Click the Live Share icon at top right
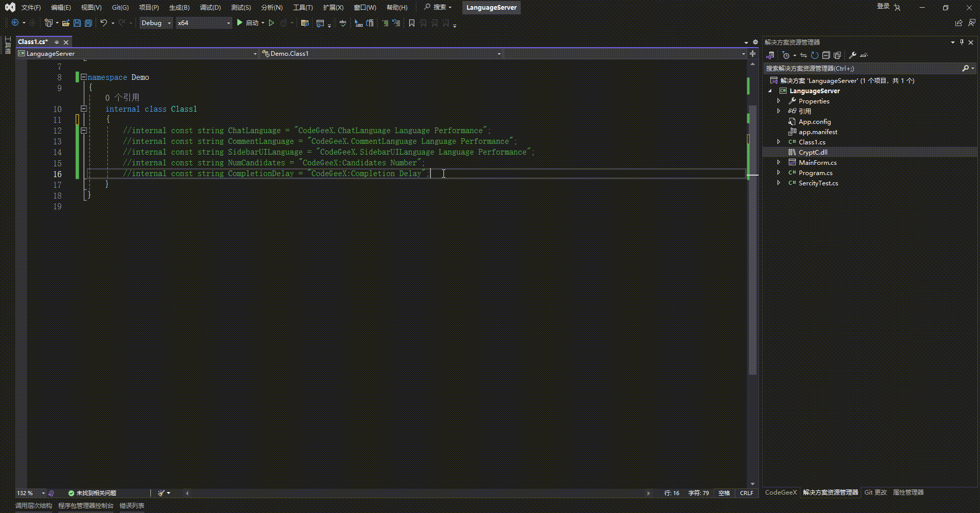The width and height of the screenshot is (980, 513). (959, 23)
